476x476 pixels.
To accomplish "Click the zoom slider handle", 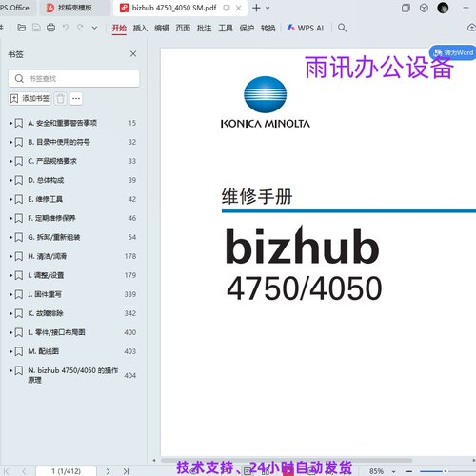I will point(446,471).
